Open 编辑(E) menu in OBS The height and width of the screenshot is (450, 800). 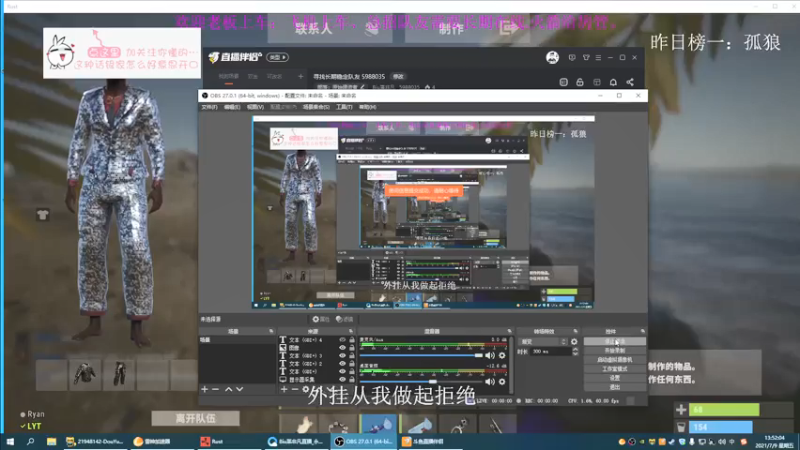click(x=232, y=107)
